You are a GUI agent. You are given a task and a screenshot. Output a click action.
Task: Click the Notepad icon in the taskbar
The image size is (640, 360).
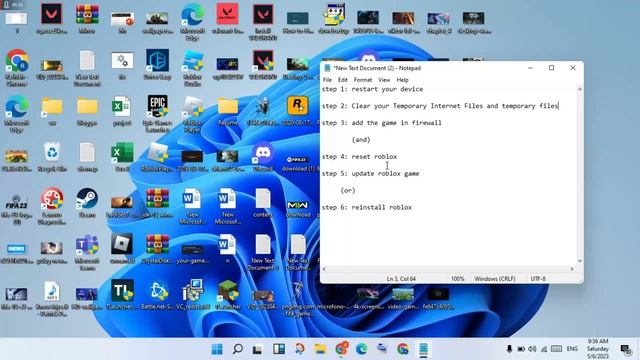[423, 349]
